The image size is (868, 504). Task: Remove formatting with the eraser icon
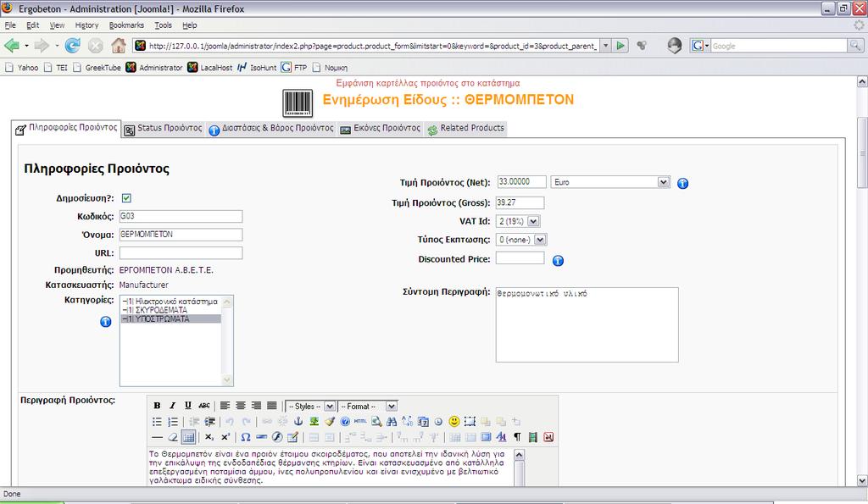[173, 437]
